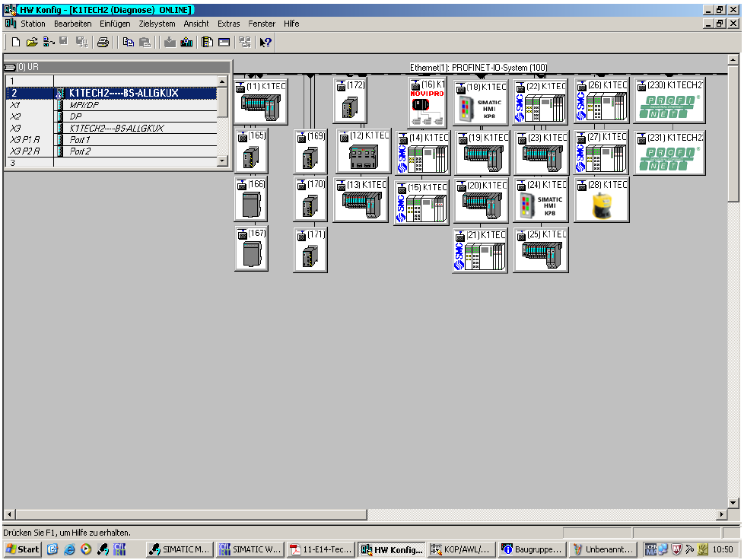
Task: Create a new station with the blank page icon
Action: click(x=16, y=43)
